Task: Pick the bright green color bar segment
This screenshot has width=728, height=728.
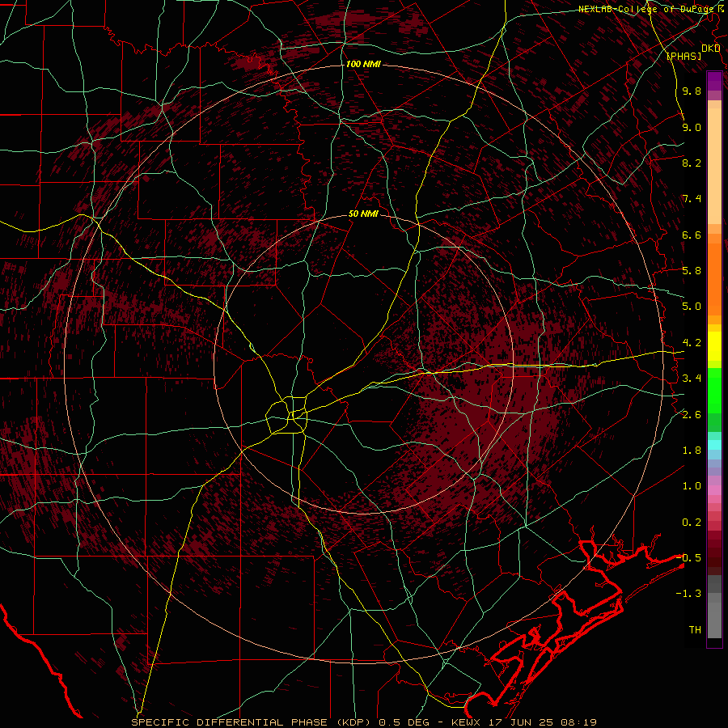Action: pos(714,389)
